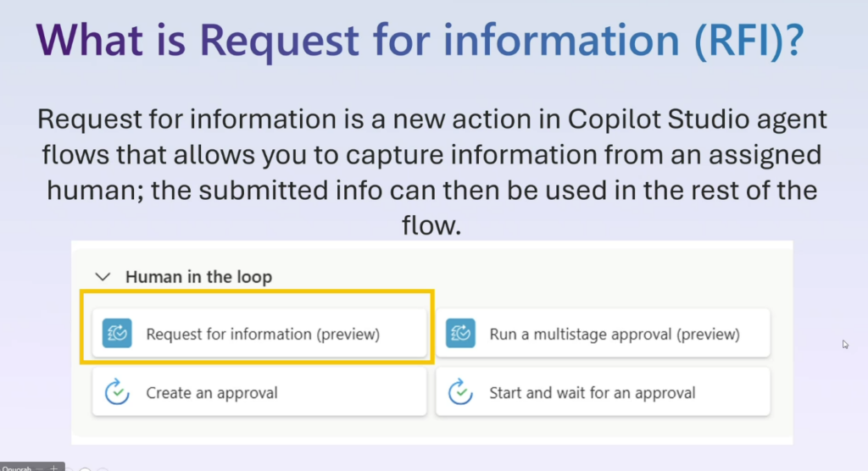Choose Start and wait for an approval text
This screenshot has width=868, height=471.
tap(593, 392)
